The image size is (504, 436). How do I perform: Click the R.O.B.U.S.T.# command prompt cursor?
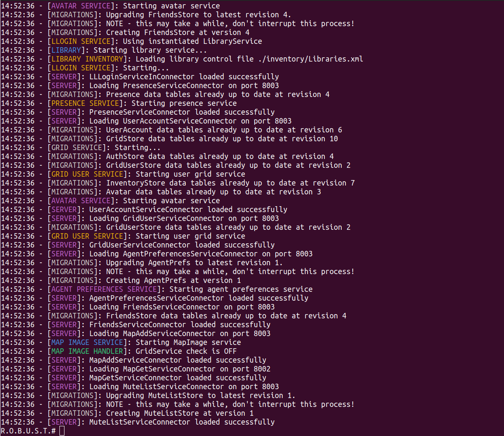coord(62,431)
